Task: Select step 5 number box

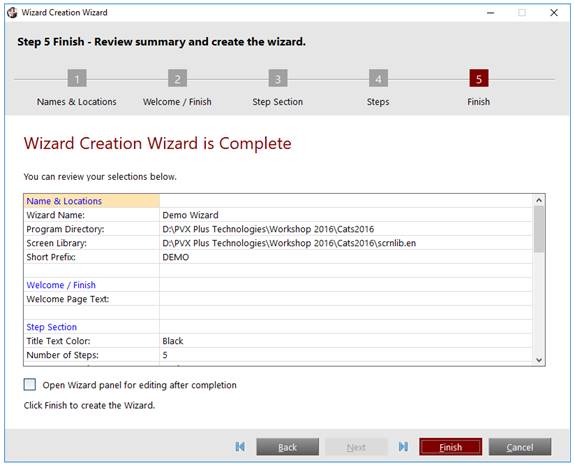Action: (x=479, y=78)
